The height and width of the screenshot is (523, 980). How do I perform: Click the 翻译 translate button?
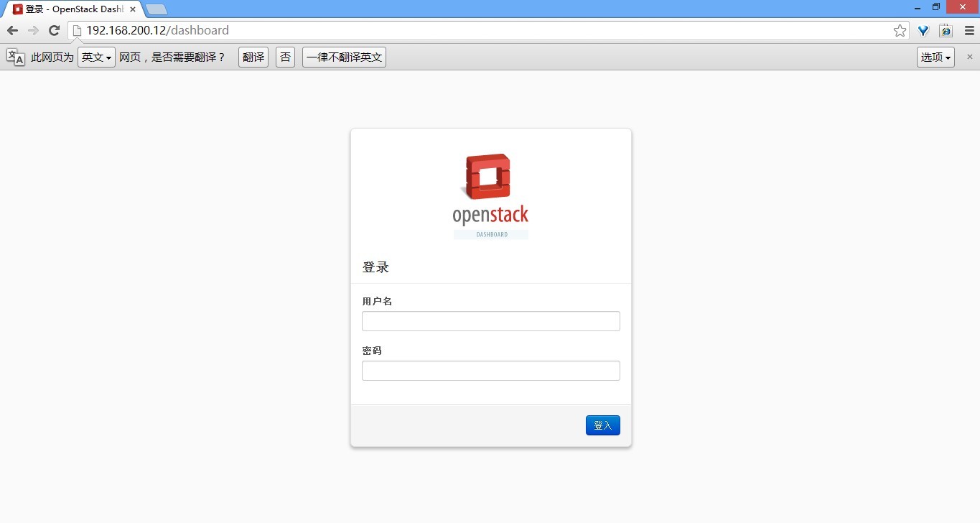tap(253, 57)
